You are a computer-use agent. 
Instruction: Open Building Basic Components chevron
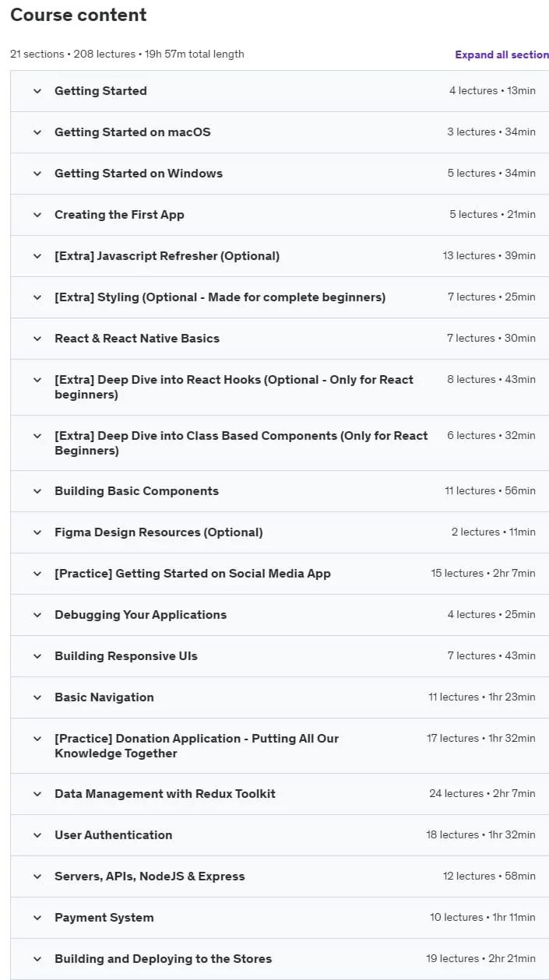click(x=37, y=491)
